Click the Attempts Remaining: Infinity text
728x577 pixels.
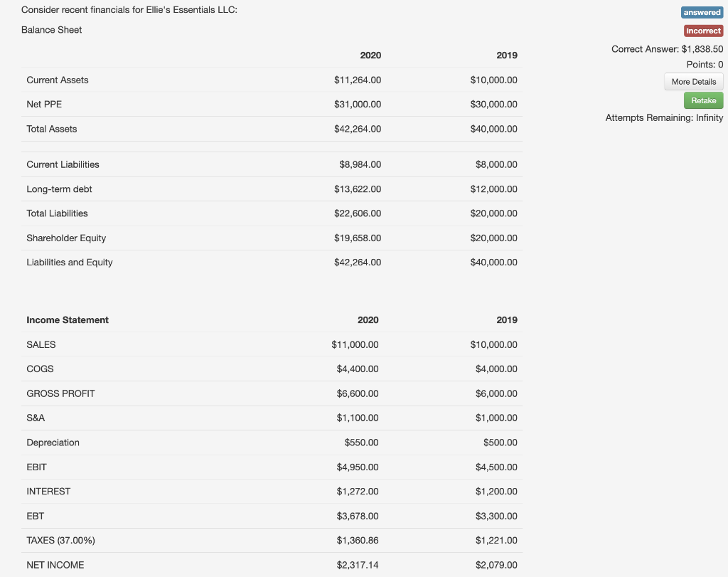click(x=664, y=117)
